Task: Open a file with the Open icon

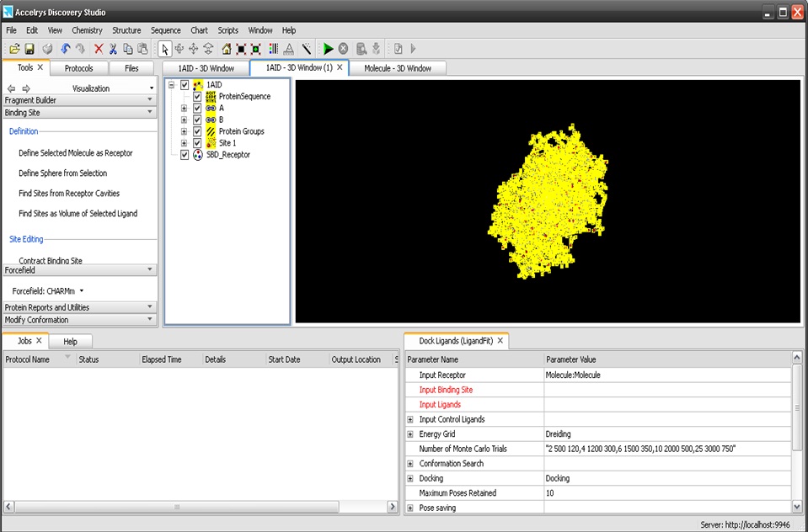Action: (13, 49)
